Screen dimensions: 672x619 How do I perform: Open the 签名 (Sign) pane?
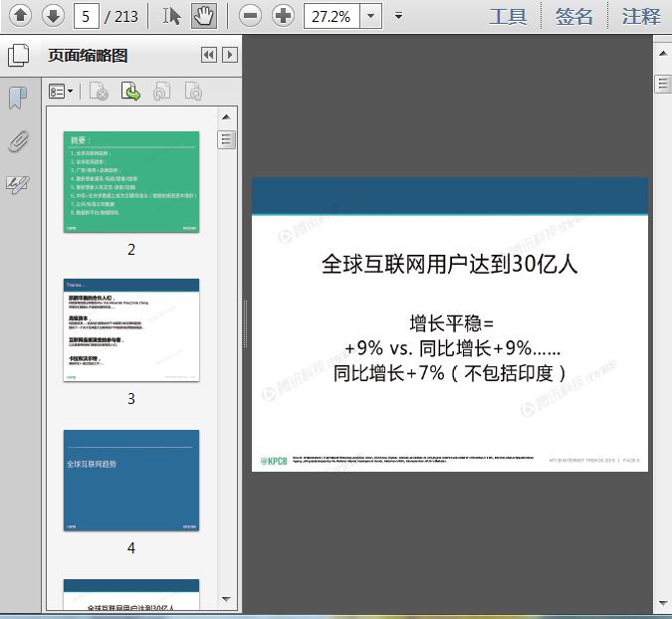pyautogui.click(x=574, y=17)
